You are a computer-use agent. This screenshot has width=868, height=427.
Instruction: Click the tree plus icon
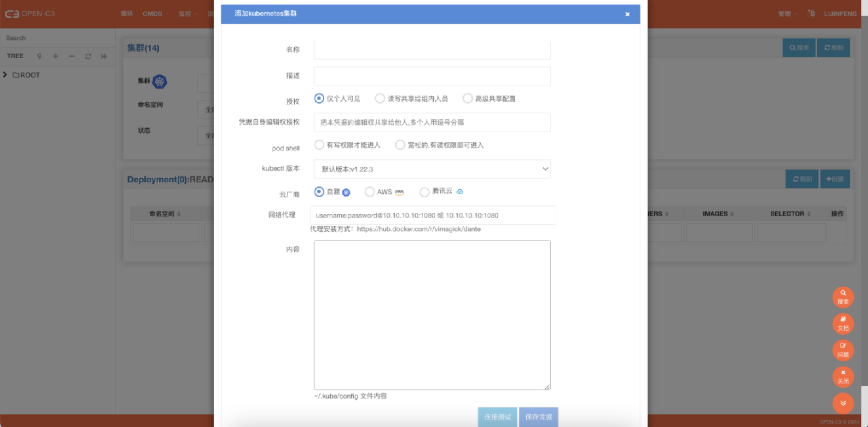(x=56, y=56)
